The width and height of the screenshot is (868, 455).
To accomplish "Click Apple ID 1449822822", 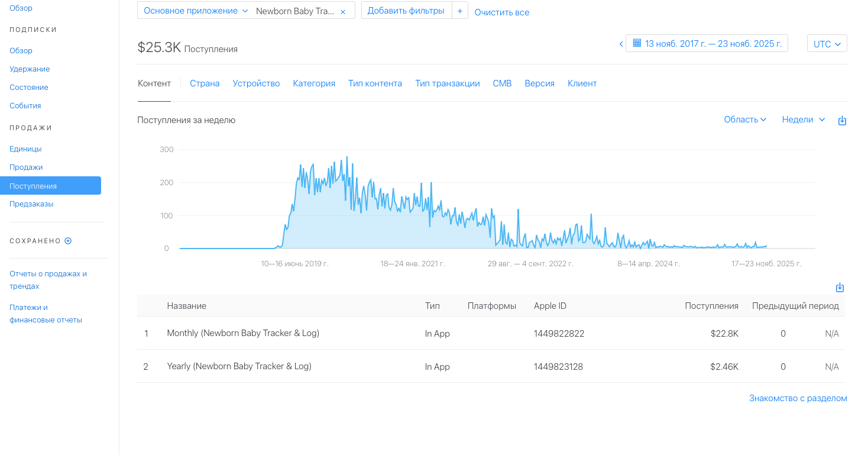I will pos(559,334).
